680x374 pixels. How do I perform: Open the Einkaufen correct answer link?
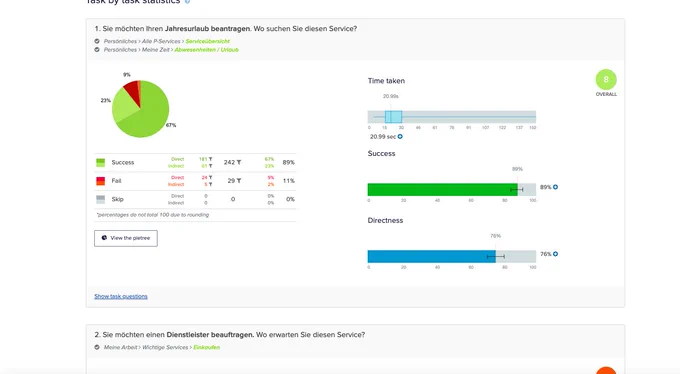206,347
